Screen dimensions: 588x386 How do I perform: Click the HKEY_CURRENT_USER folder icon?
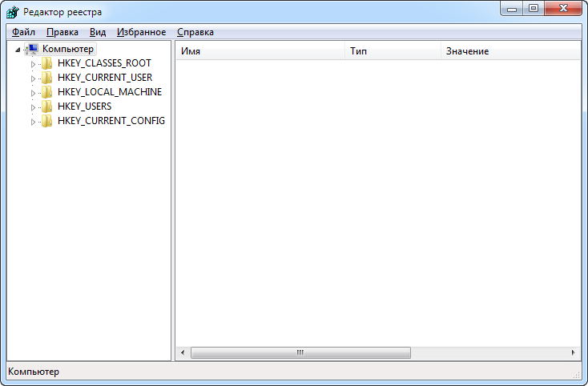coord(47,78)
